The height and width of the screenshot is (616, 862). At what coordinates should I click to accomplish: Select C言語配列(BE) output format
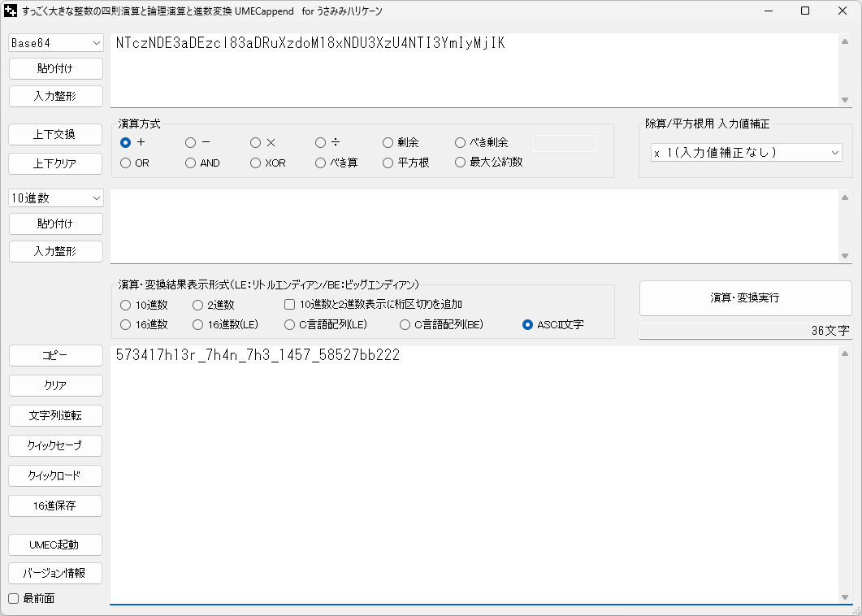405,324
